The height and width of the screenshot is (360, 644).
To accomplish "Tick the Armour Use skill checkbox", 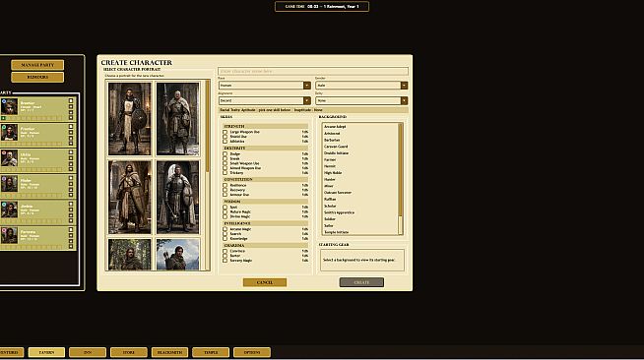I will click(x=225, y=195).
